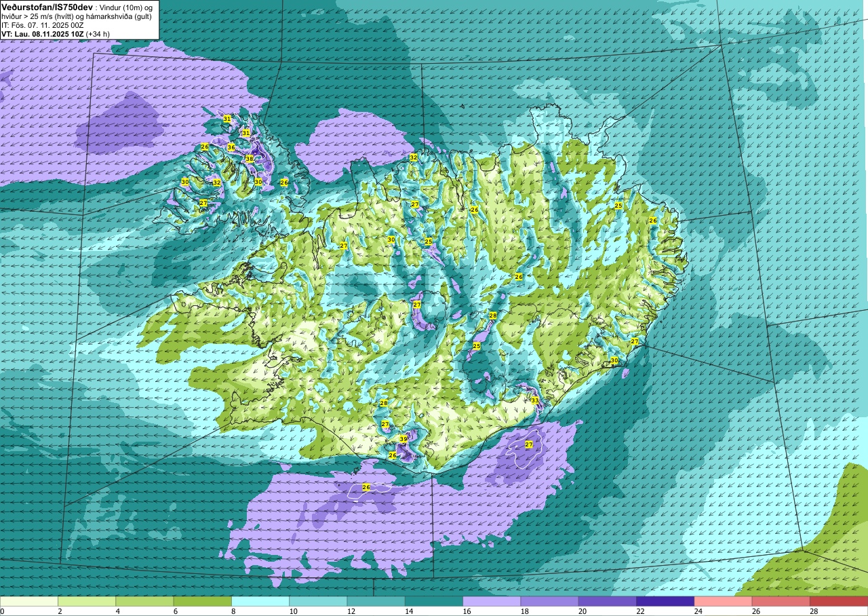Click the violet 20–22 m/s legend swatch
The width and height of the screenshot is (868, 616).
coord(607,601)
